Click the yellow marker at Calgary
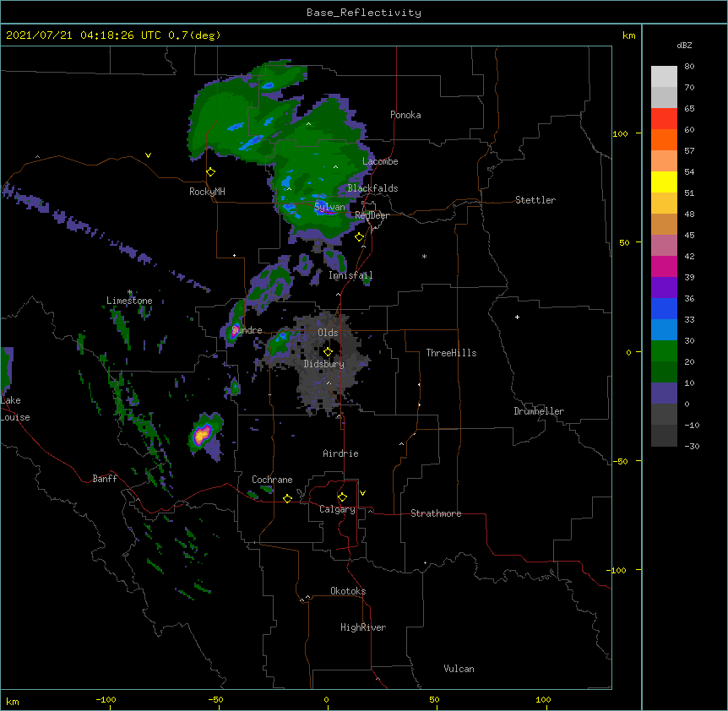Image resolution: width=728 pixels, height=711 pixels. tap(342, 497)
